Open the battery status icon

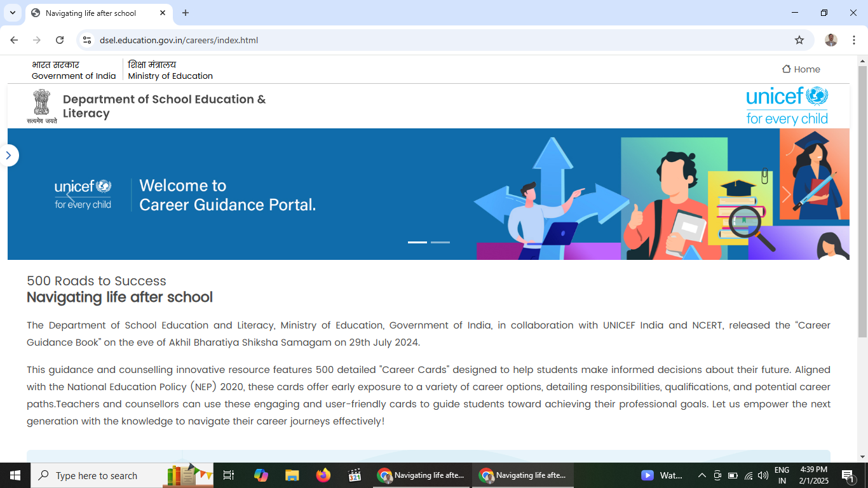click(733, 475)
